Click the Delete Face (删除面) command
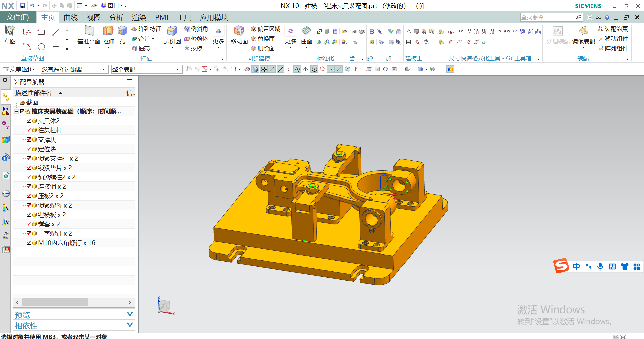Screen dimensions: 644x339 click(263, 48)
